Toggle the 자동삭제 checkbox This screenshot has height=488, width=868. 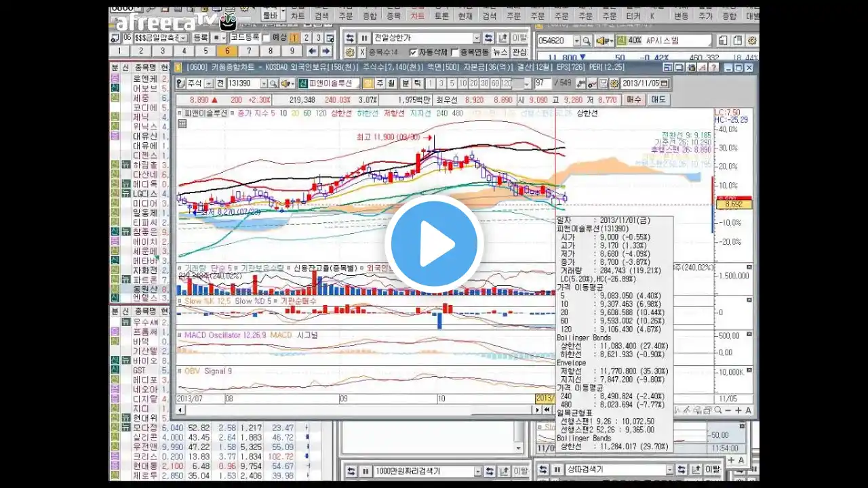click(413, 52)
